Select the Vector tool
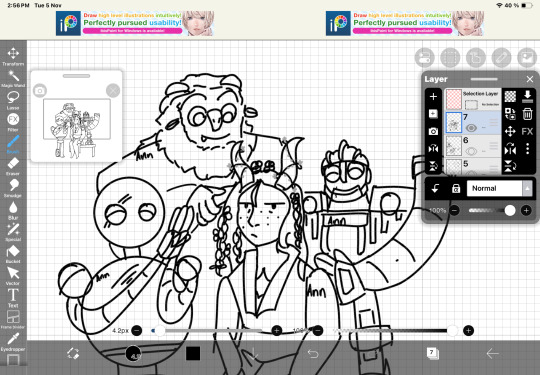Screen dimensions: 540x375 13,276
